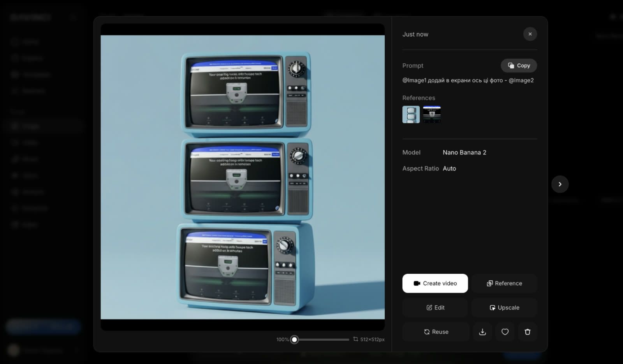623x364 pixels.
Task: Click the Aspect Ratio Auto value
Action: 449,168
